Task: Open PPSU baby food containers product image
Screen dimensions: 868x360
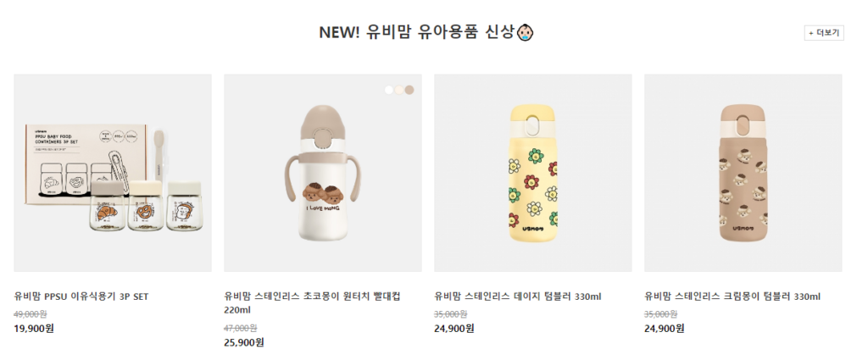Action: (x=113, y=173)
